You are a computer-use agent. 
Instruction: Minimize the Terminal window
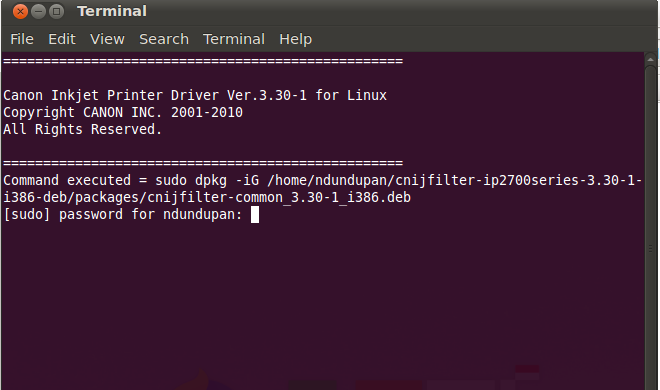(38, 11)
